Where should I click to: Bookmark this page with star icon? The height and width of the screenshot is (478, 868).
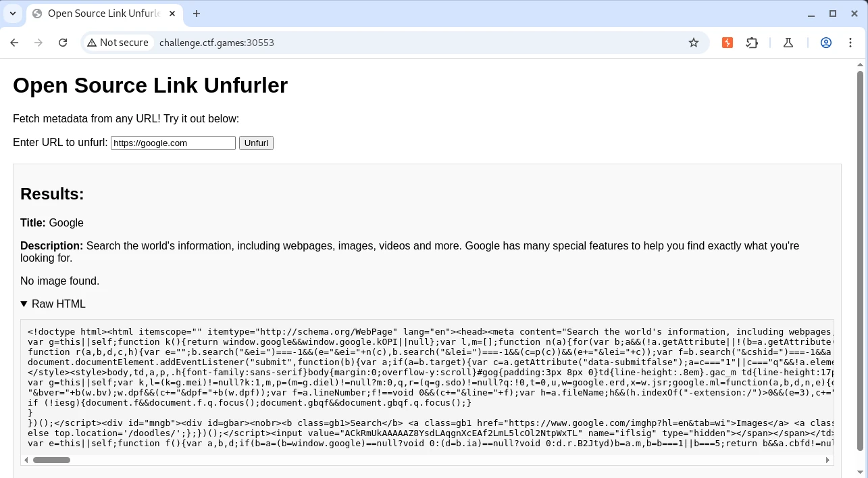[x=694, y=43]
